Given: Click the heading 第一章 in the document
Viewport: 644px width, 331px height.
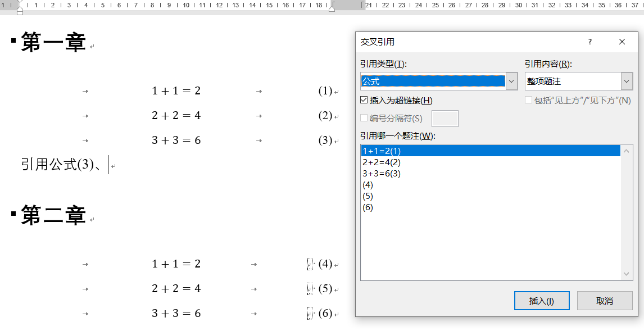Looking at the screenshot, I should [52, 42].
